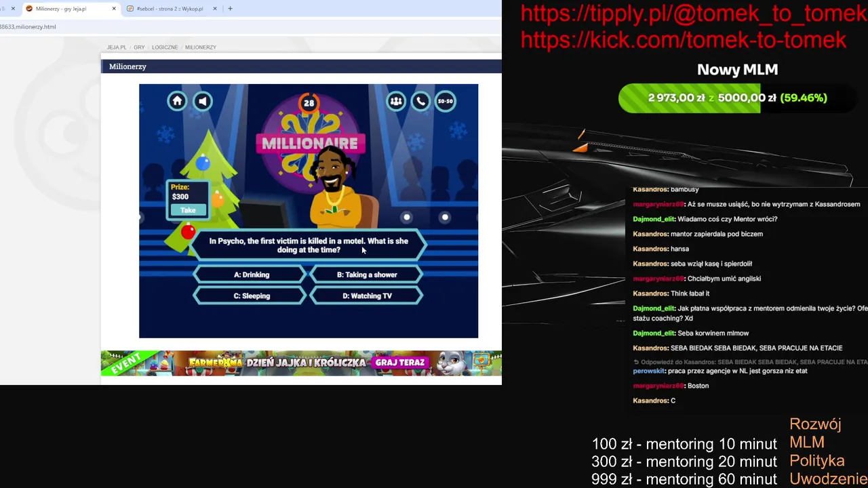
Task: Open the JEJA.PL breadcrumb link
Action: tap(116, 47)
